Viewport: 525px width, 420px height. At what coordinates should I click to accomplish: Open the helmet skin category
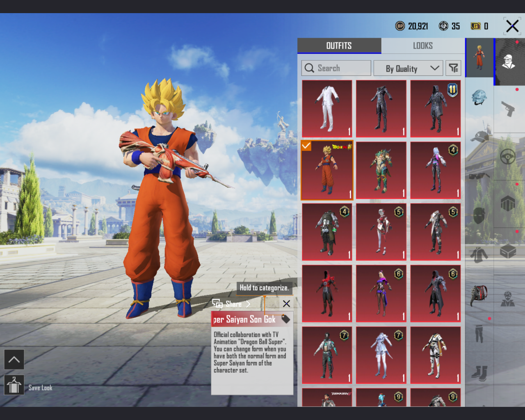click(479, 98)
